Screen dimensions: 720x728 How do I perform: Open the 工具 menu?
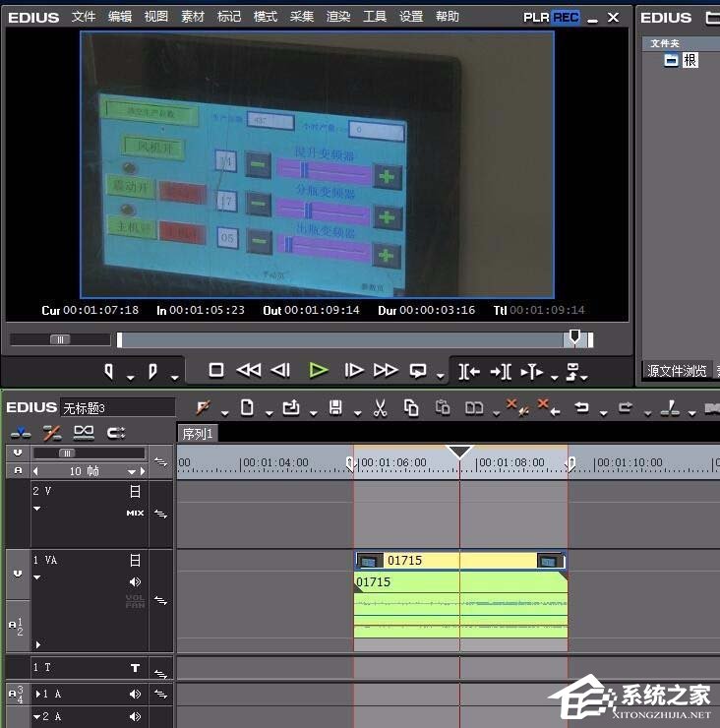click(375, 17)
